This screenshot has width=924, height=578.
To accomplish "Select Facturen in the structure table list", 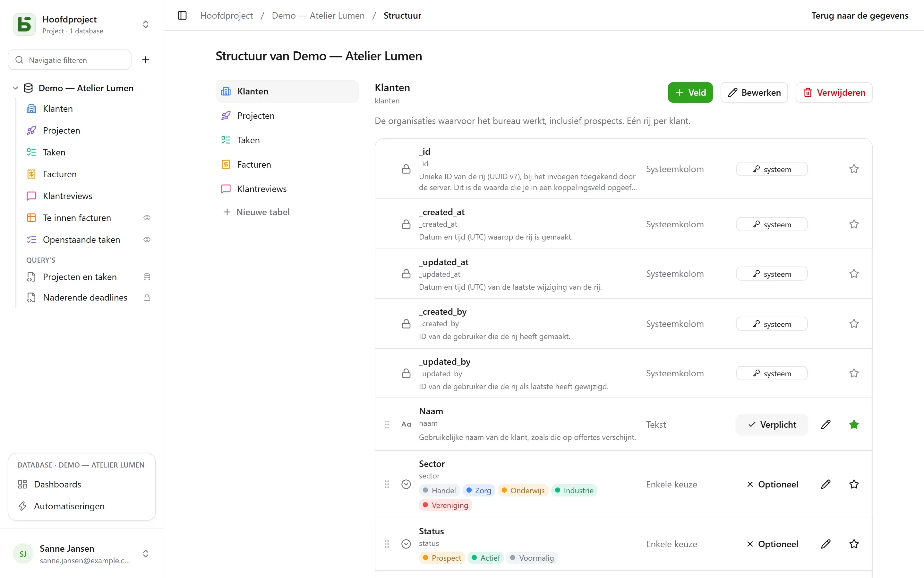I will [287, 165].
